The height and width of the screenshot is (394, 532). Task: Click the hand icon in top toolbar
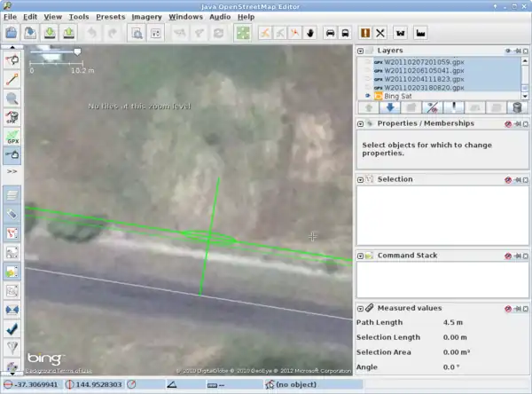tap(310, 34)
